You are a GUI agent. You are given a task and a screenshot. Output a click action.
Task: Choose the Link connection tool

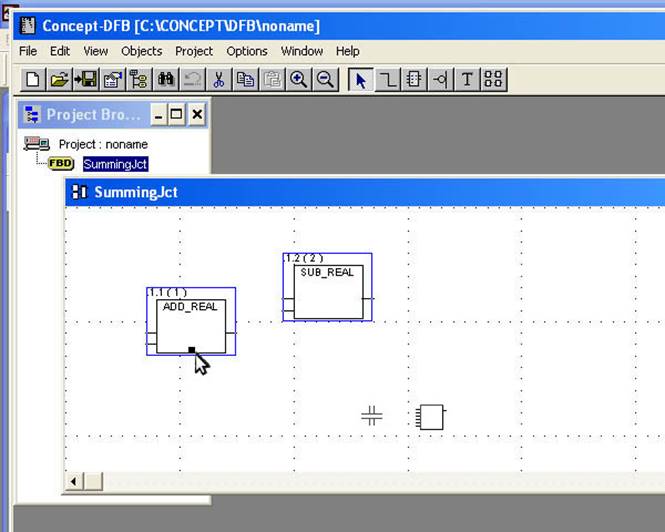click(x=387, y=79)
